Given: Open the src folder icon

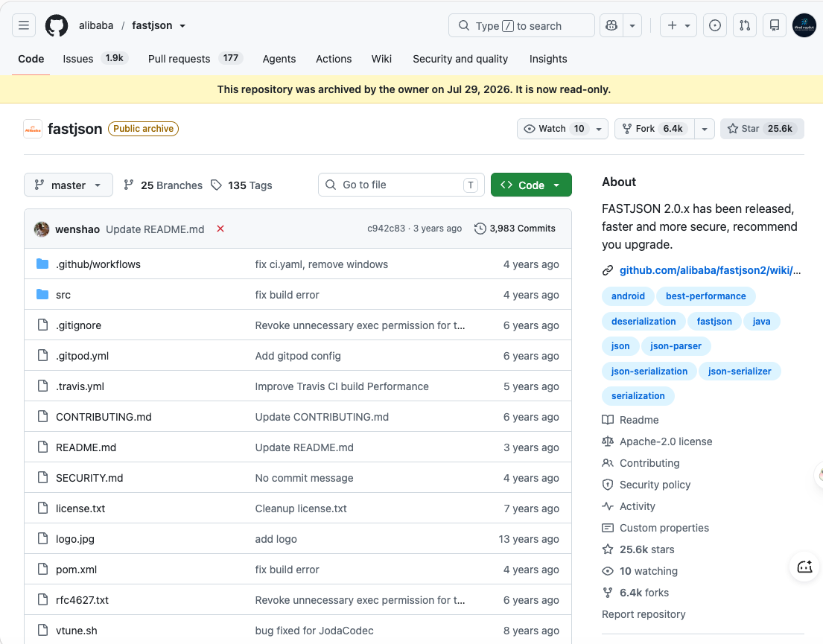Looking at the screenshot, I should click(42, 294).
